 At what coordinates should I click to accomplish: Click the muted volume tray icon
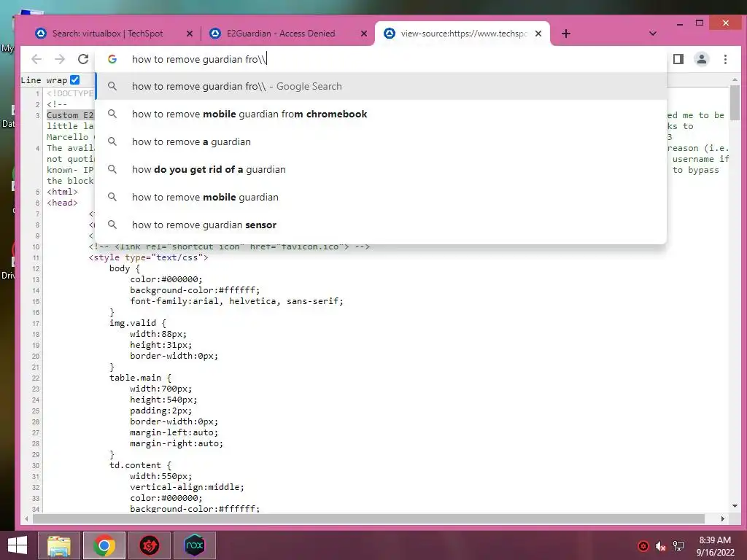tap(660, 546)
